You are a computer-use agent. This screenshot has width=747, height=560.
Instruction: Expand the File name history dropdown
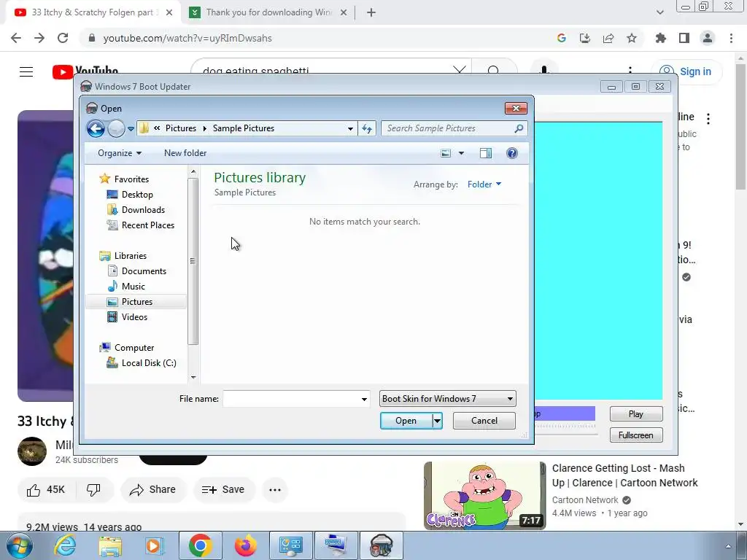[364, 399]
